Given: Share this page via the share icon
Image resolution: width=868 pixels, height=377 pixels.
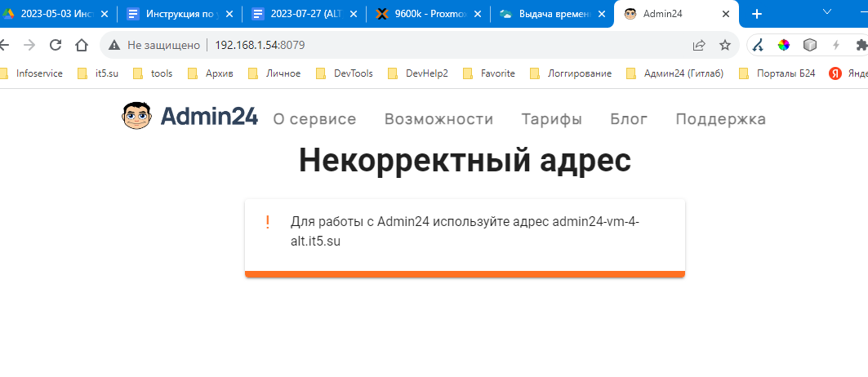Looking at the screenshot, I should [699, 46].
